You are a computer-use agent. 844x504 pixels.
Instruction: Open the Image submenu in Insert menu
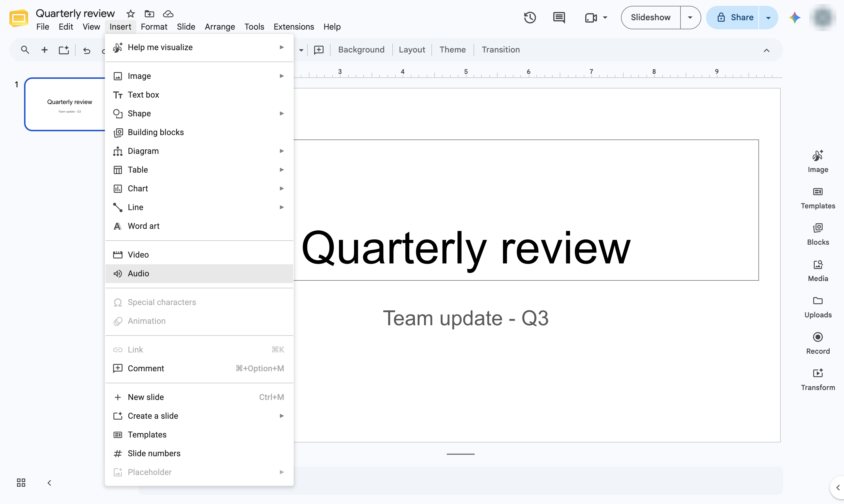pos(199,76)
